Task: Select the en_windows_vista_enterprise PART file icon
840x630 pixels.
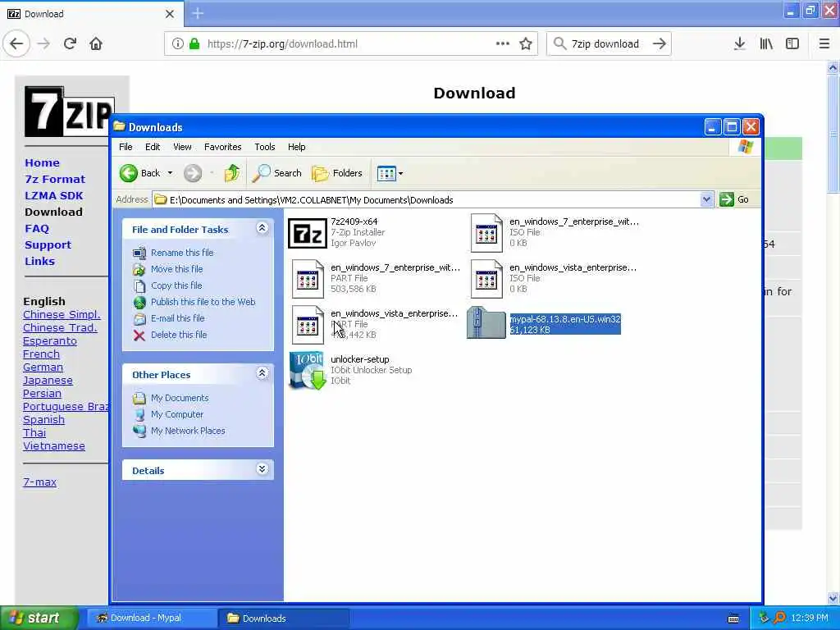Action: coord(308,325)
